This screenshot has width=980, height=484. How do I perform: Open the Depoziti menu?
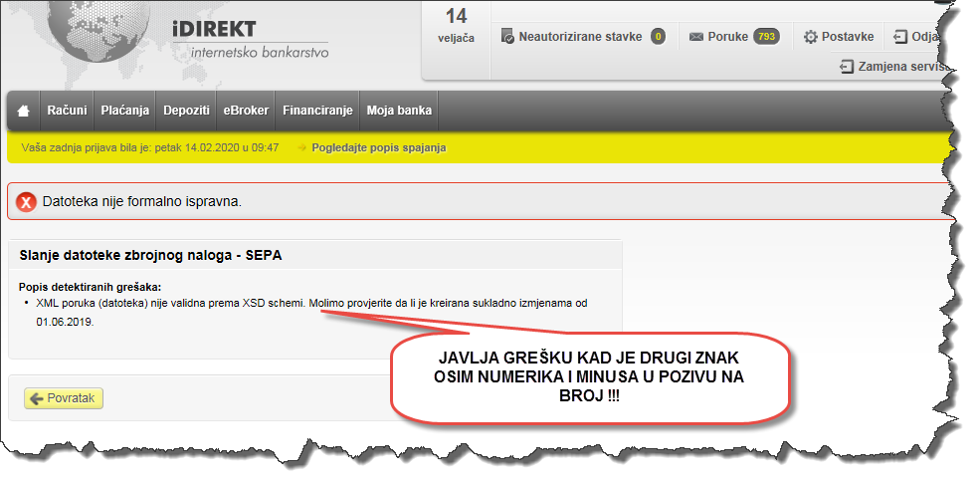[x=186, y=111]
